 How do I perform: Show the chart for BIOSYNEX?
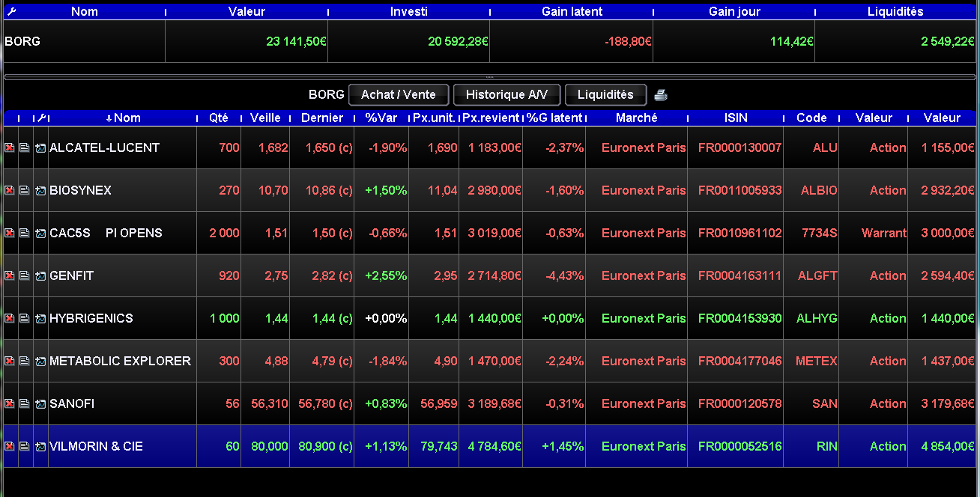point(40,191)
